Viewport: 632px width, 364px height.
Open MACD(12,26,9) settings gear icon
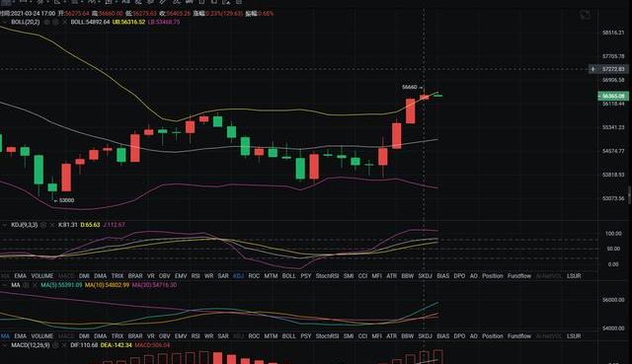click(55, 345)
